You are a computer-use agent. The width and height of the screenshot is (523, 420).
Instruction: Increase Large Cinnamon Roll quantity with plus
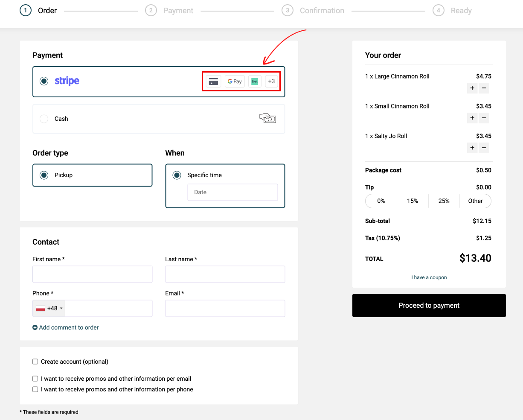[x=472, y=88]
